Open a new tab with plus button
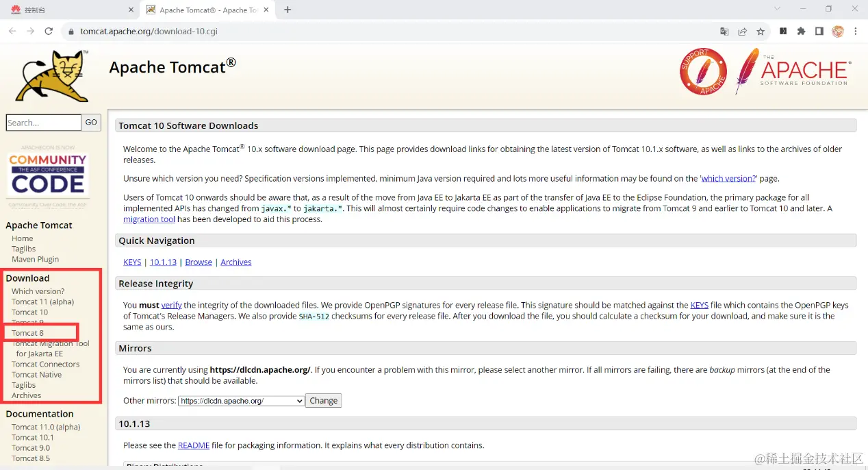868x470 pixels. (x=288, y=10)
